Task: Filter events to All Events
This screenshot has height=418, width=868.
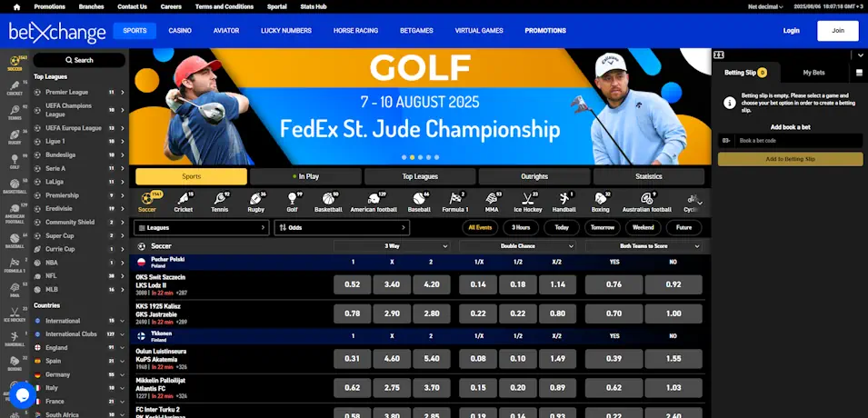Action: tap(480, 227)
